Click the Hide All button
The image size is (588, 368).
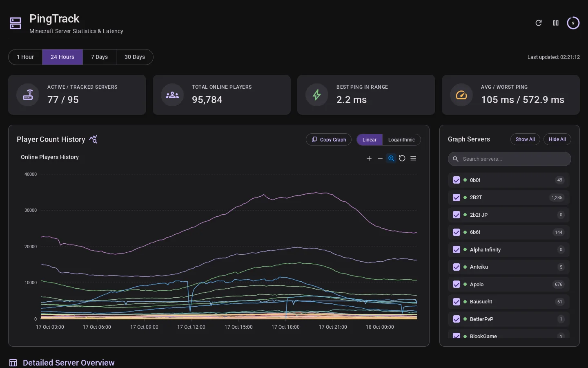(x=557, y=139)
